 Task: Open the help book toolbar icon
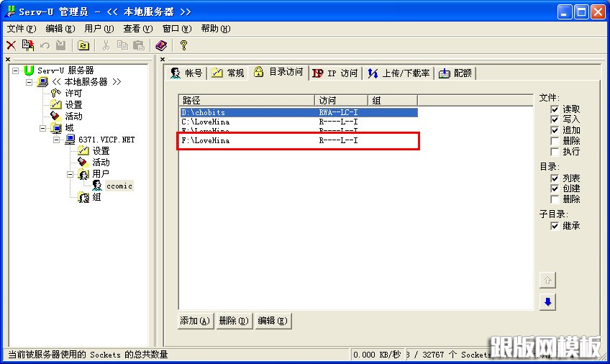(161, 45)
